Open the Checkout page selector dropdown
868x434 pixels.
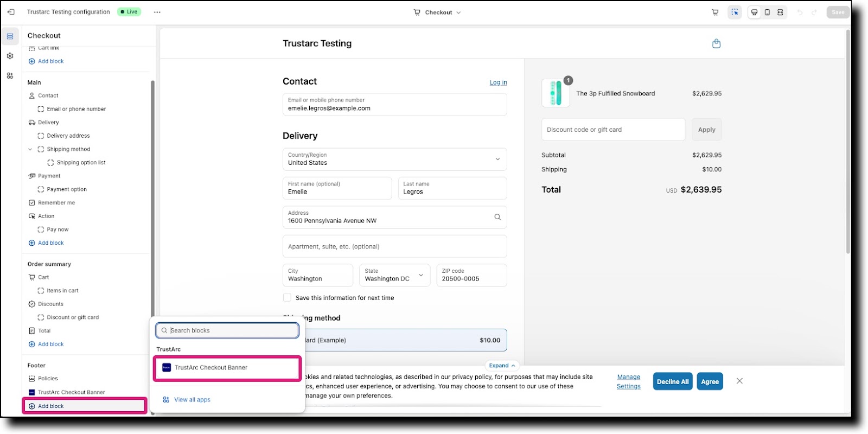tap(437, 12)
